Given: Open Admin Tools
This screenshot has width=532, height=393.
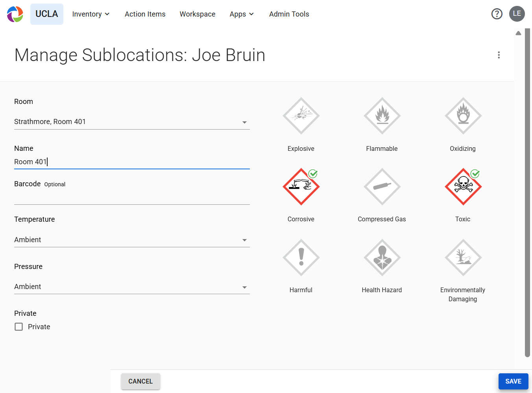Looking at the screenshot, I should 289,14.
